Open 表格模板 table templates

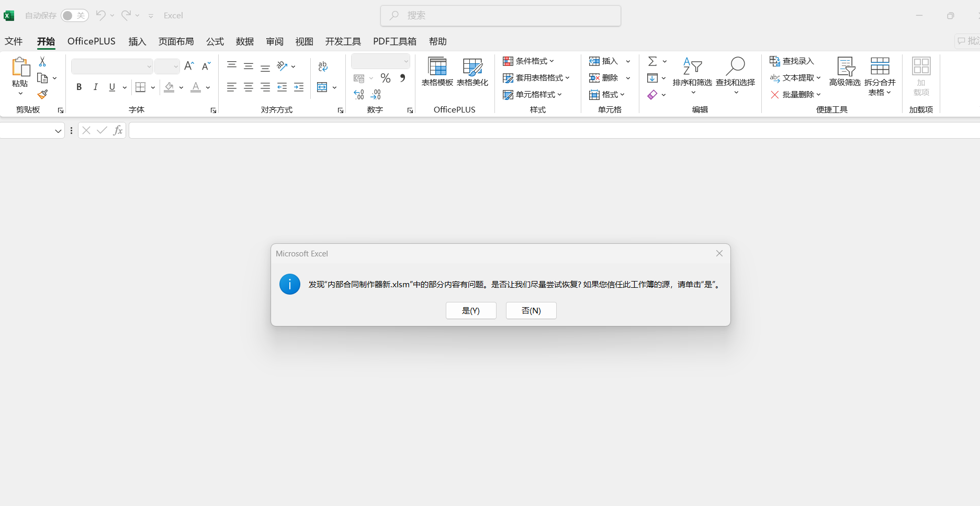tap(437, 72)
